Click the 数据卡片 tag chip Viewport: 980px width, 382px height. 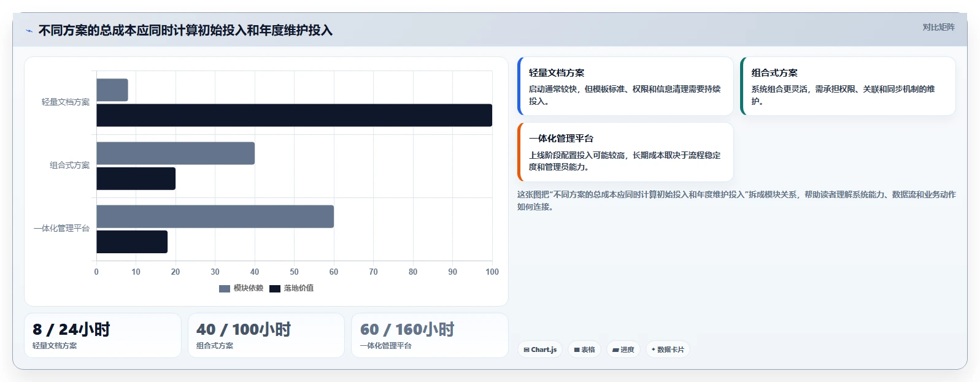coord(668,350)
